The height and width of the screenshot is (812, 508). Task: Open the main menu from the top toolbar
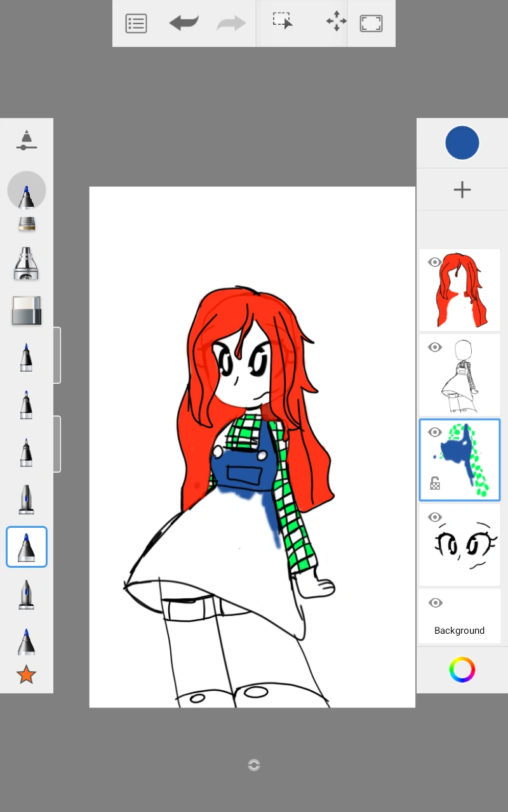(136, 23)
